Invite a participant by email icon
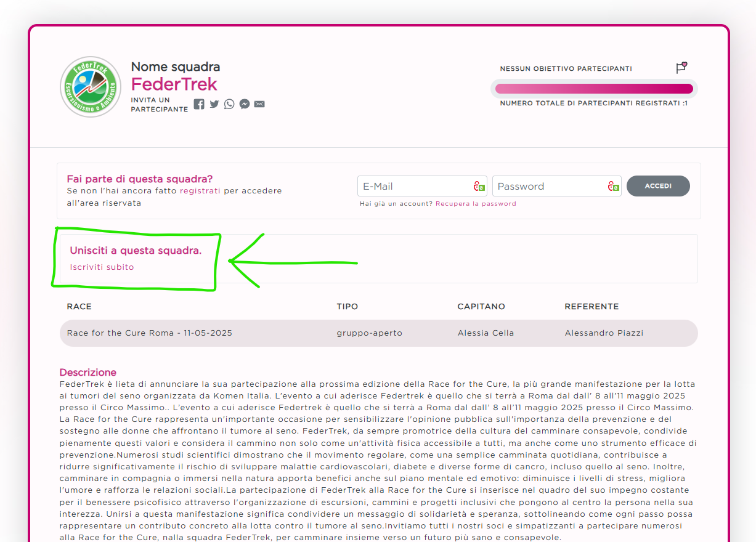This screenshot has width=756, height=542. pyautogui.click(x=259, y=104)
